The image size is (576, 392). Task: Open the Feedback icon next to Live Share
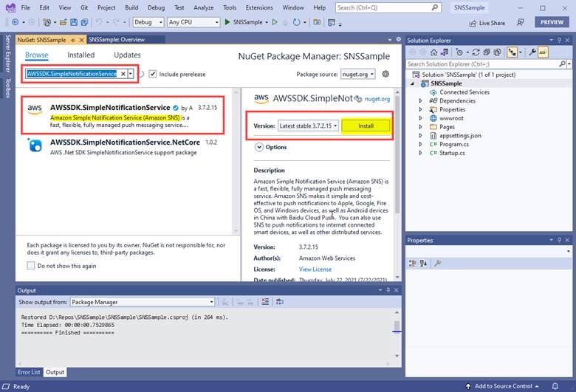520,22
